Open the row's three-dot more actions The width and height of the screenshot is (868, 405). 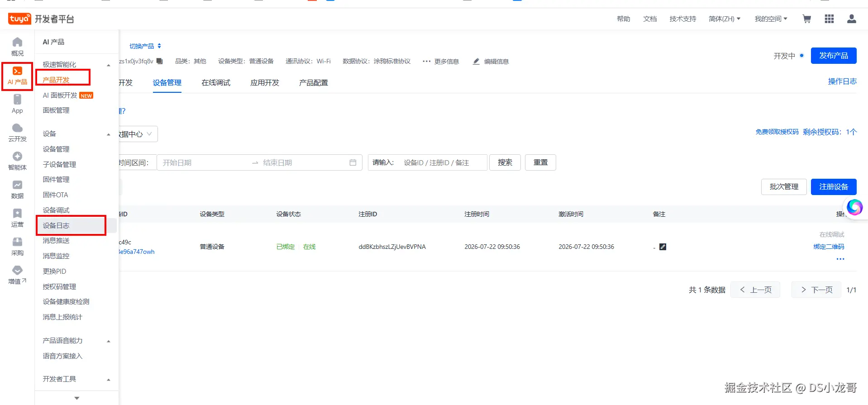coord(840,259)
